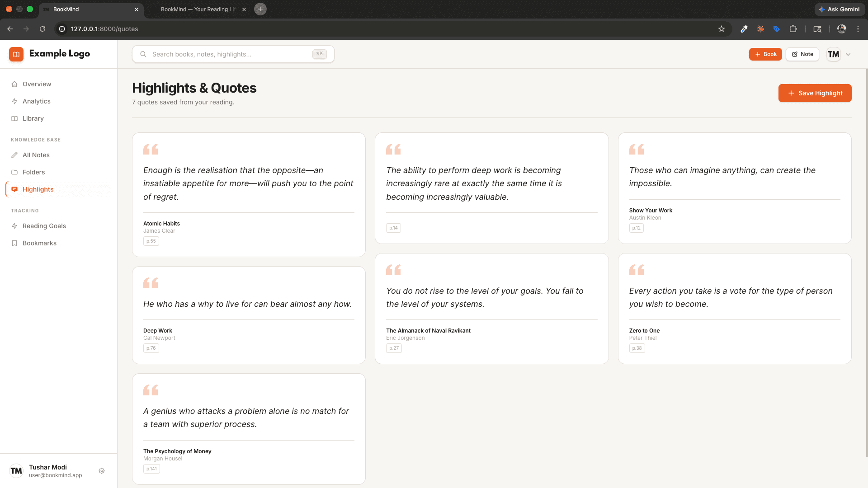Open the Extensions puzzle icon

click(x=793, y=29)
